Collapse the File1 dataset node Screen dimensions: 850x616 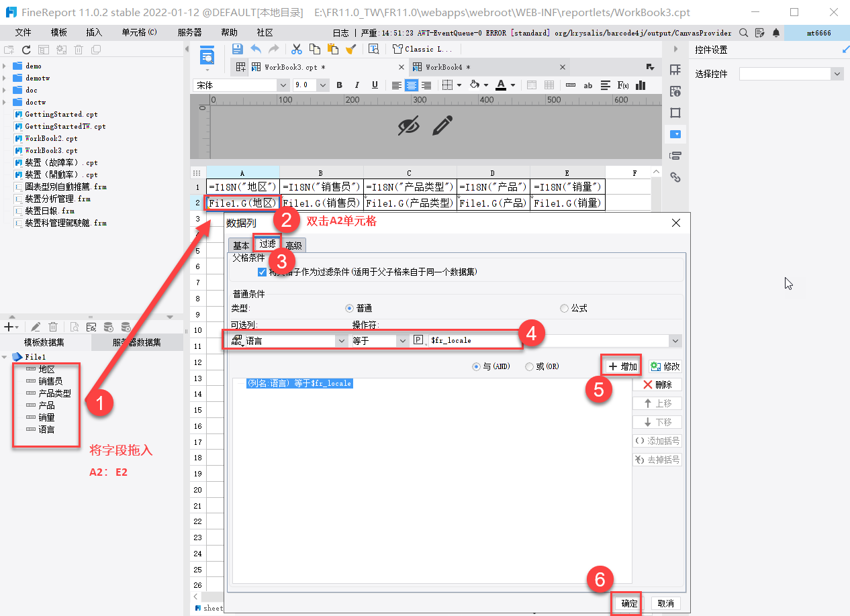click(x=5, y=356)
